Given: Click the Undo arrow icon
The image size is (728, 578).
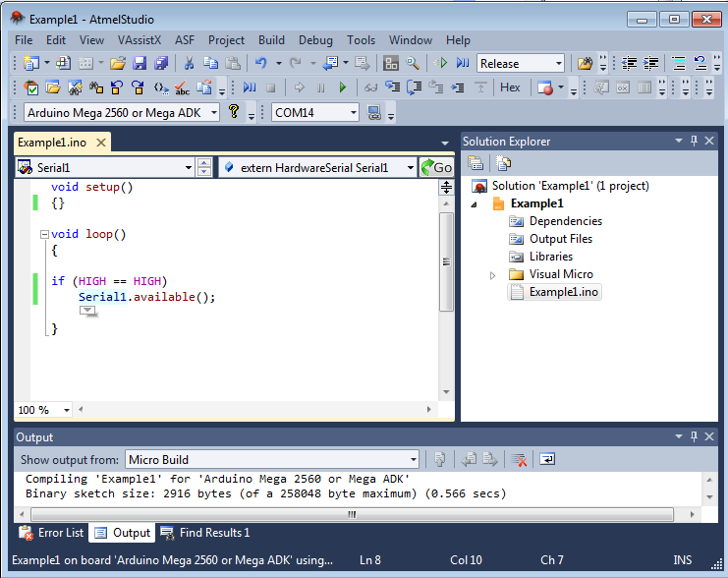Looking at the screenshot, I should coord(260,63).
